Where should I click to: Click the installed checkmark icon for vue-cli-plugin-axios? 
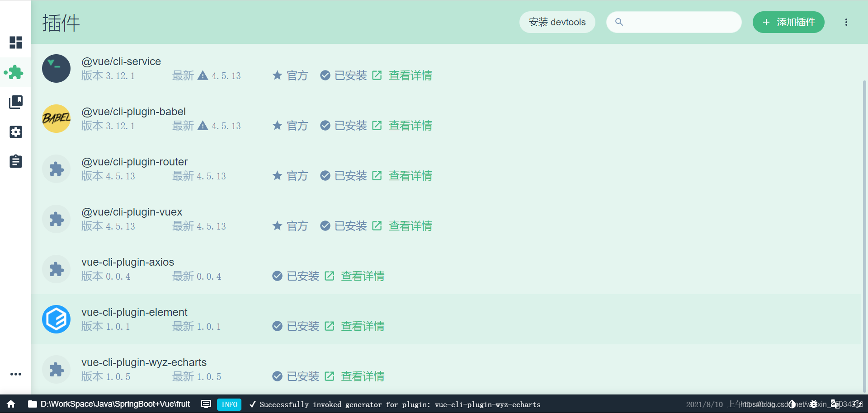click(x=277, y=276)
